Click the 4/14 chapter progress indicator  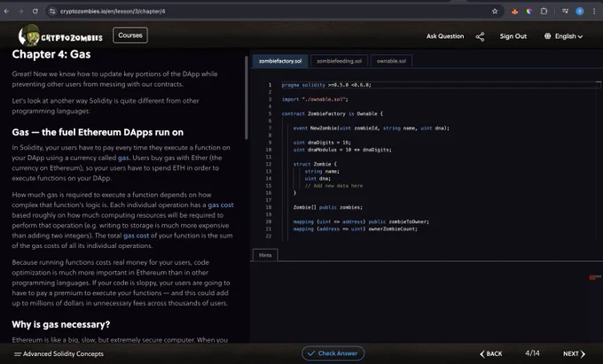tap(533, 353)
